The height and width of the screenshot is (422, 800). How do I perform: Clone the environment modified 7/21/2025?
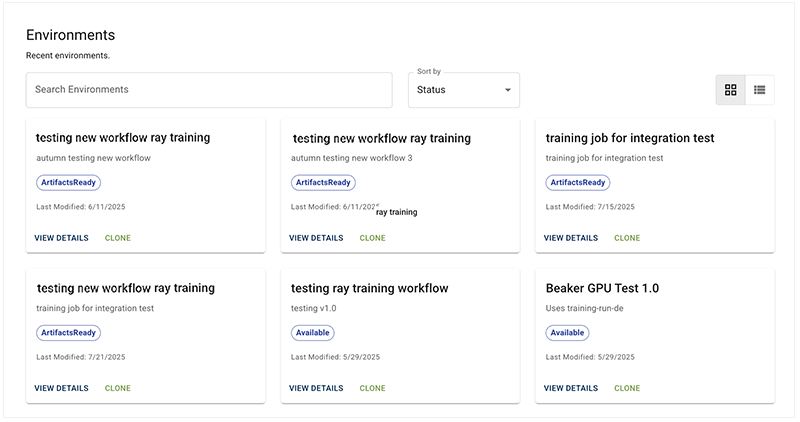118,388
